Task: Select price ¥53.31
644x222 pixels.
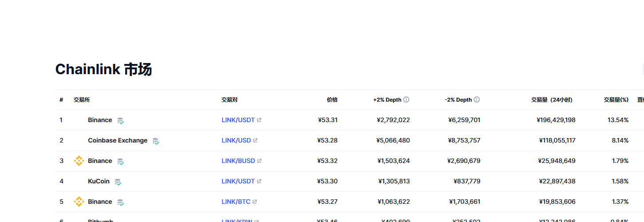Action: tap(328, 120)
